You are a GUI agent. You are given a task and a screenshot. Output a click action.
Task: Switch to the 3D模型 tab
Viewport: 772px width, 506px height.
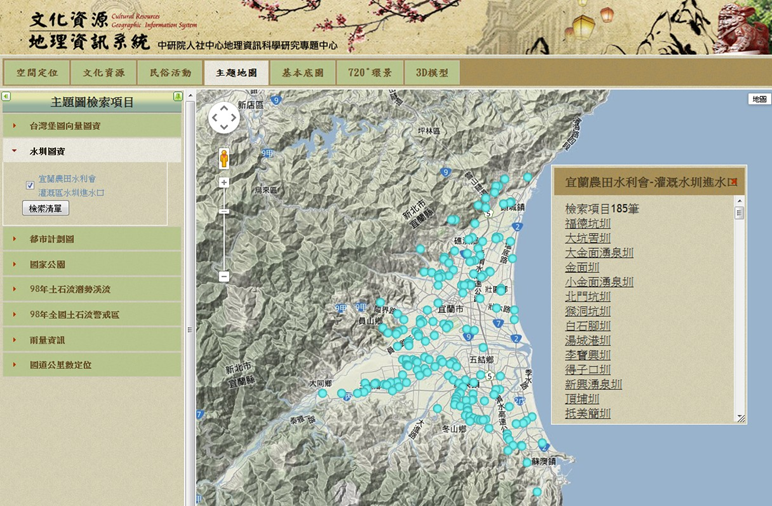tap(432, 73)
